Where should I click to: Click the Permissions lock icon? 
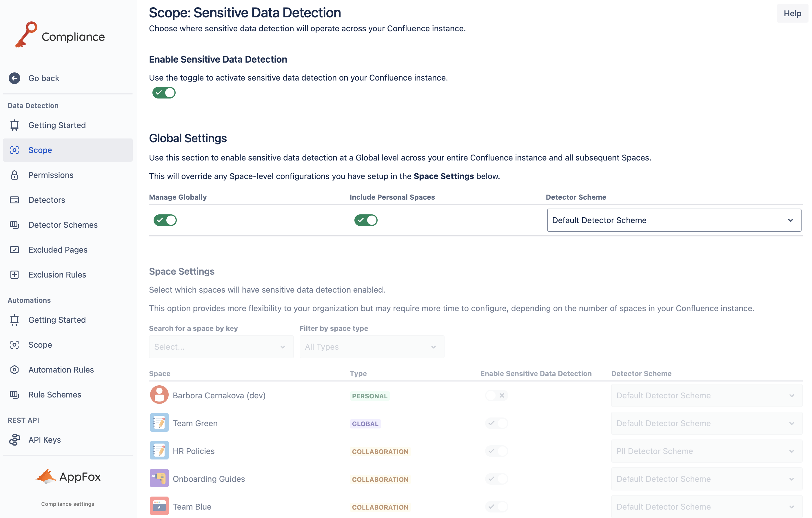click(14, 175)
